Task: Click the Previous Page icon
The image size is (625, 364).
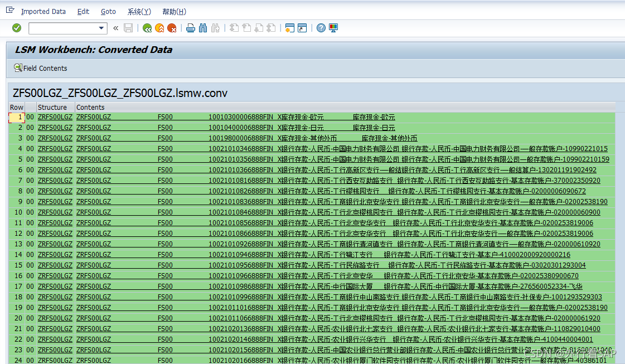Action: click(246, 28)
